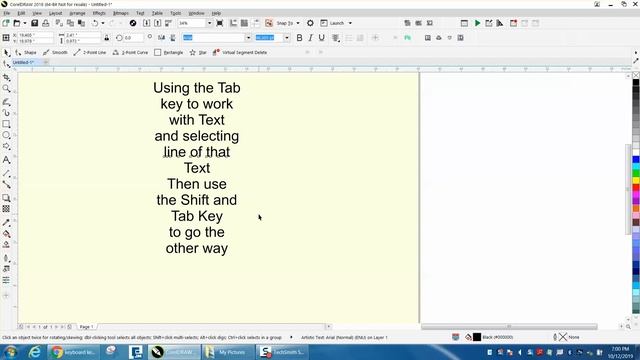Image resolution: width=640 pixels, height=360 pixels.
Task: Open the text alignment dropdown
Action: (x=336, y=38)
